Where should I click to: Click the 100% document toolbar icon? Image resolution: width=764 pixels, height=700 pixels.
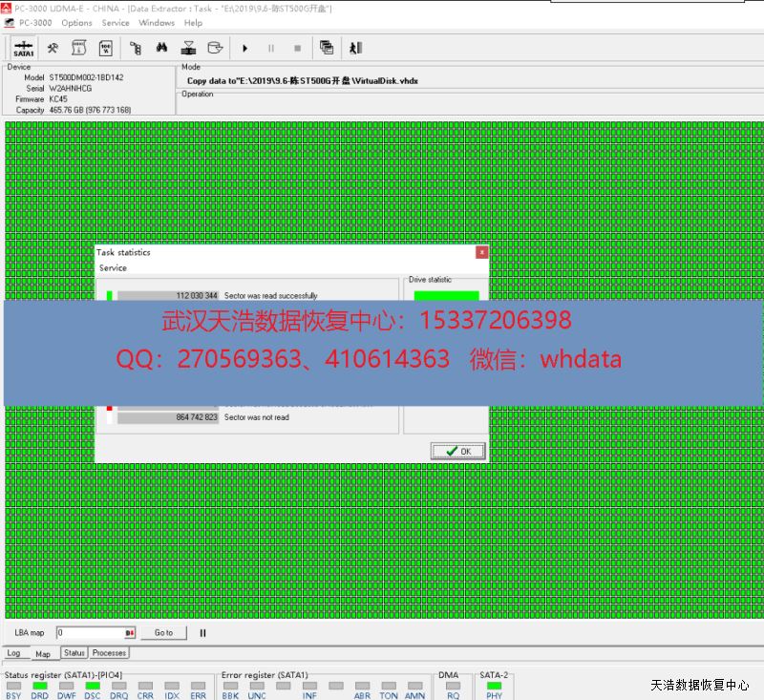tap(105, 48)
